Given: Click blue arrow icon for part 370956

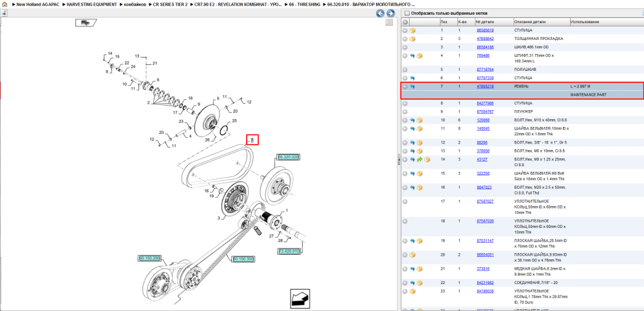Looking at the screenshot, I should point(413,151).
